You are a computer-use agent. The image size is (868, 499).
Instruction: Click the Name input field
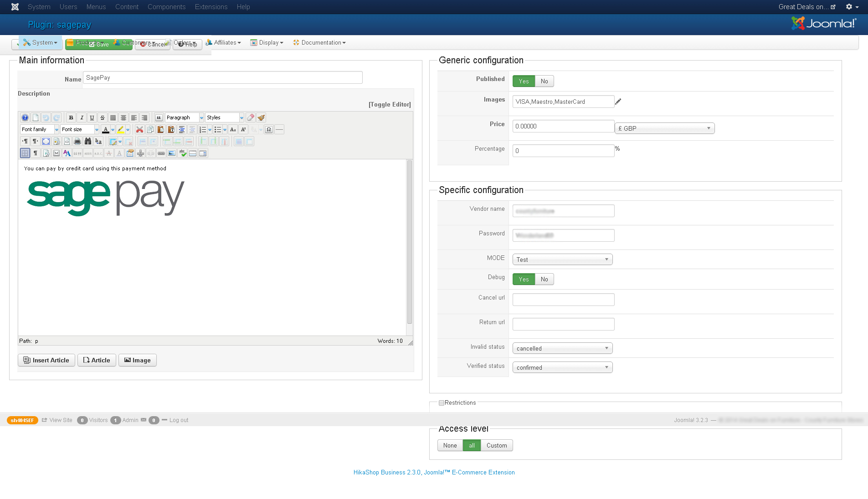[223, 77]
